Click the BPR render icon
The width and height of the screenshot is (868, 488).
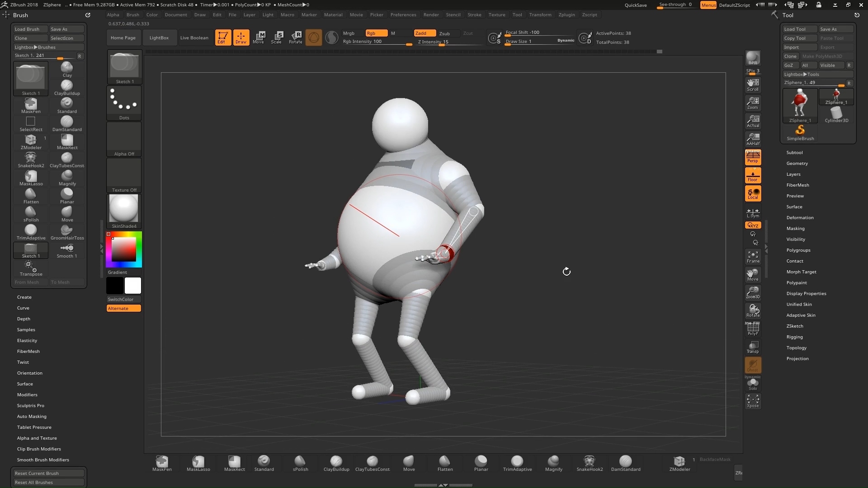point(753,58)
